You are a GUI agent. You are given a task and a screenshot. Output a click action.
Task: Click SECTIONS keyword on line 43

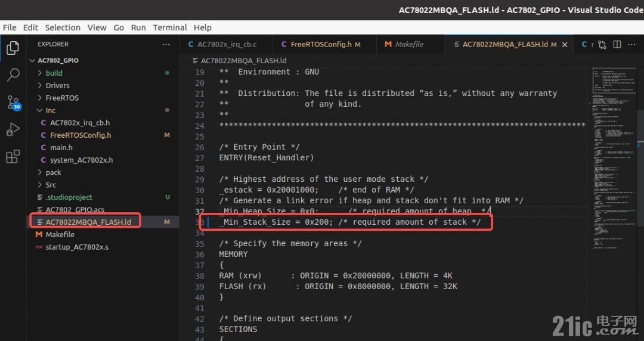pos(238,330)
